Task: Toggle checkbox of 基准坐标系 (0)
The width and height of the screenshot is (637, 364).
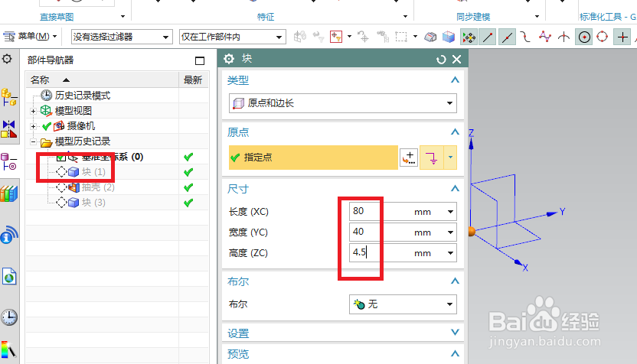Action: (61, 157)
